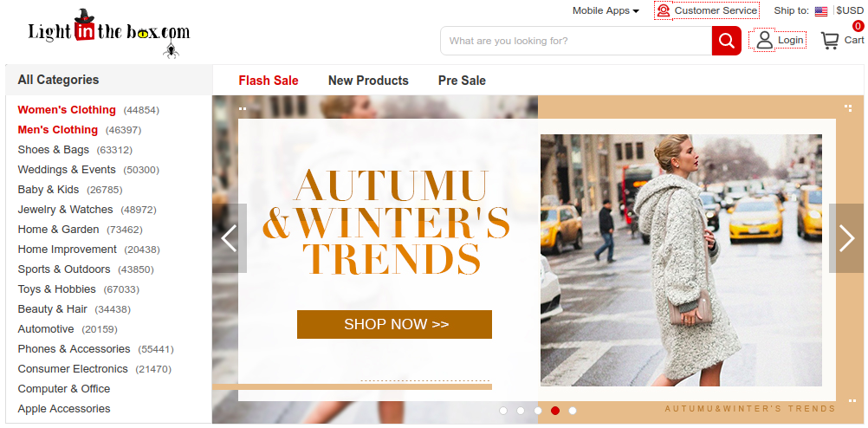Viewport: 868px width, 428px height.
Task: Click the red magnifier search button
Action: click(x=726, y=41)
